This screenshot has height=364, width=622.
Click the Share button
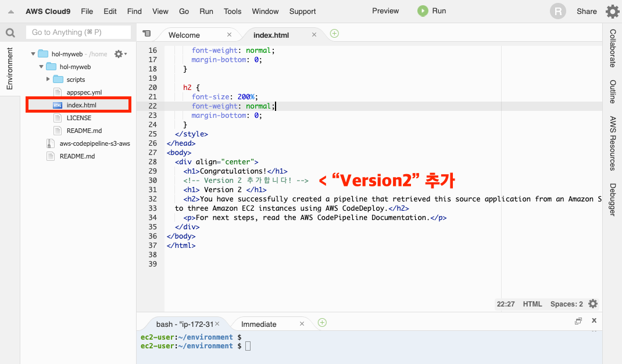point(587,12)
